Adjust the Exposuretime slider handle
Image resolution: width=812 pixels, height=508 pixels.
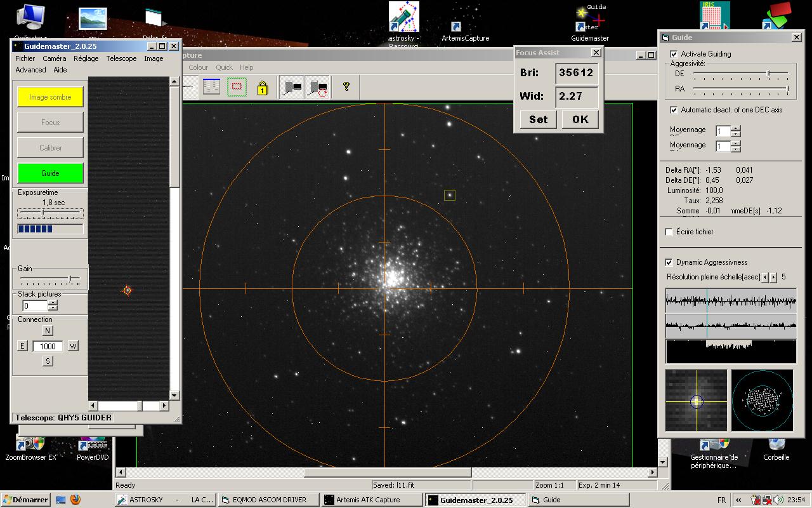click(x=43, y=212)
